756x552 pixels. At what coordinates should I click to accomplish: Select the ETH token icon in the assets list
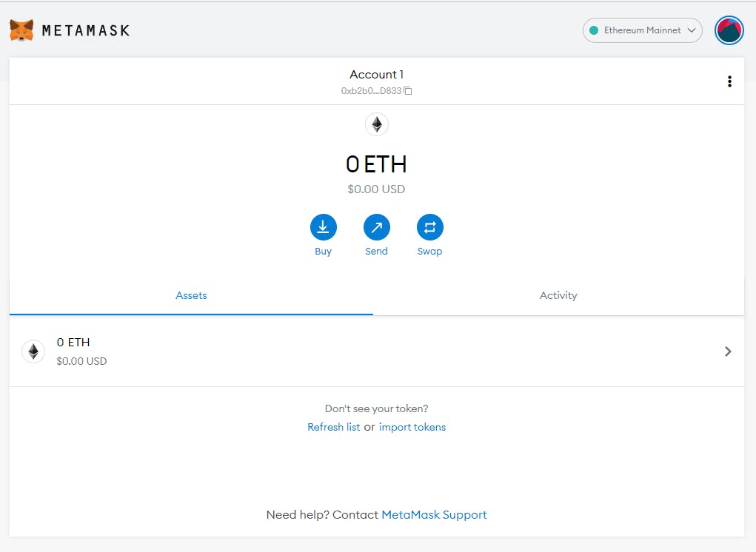point(33,351)
